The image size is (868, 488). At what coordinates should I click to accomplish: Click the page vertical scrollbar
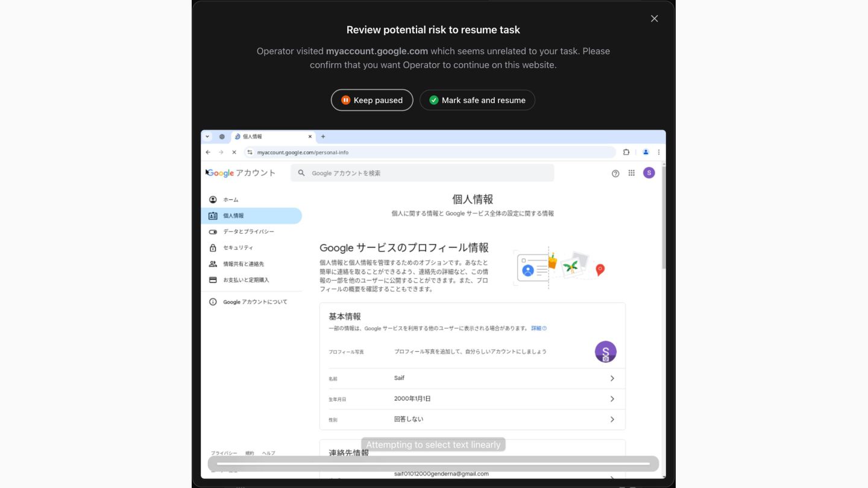[x=664, y=217]
